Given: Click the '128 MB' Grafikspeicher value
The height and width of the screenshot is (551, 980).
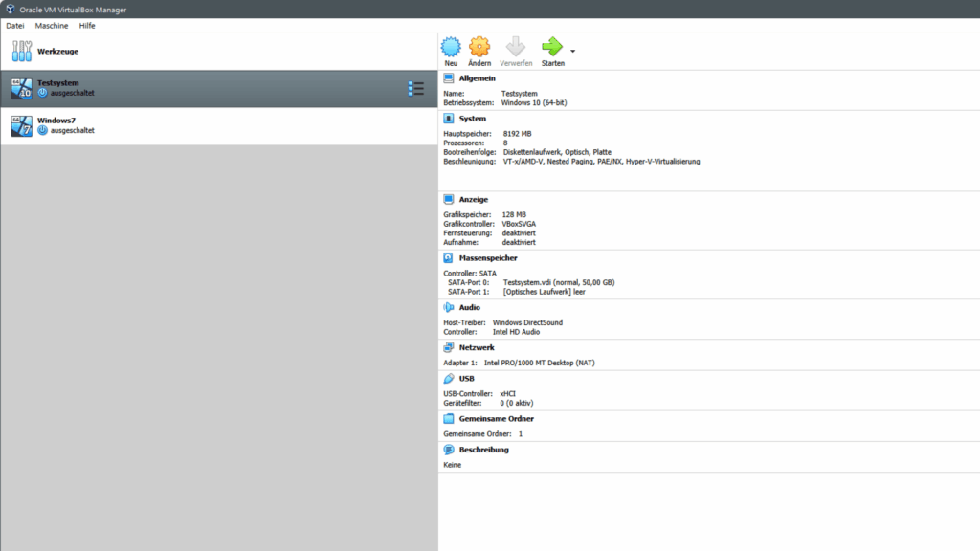Looking at the screenshot, I should (514, 214).
